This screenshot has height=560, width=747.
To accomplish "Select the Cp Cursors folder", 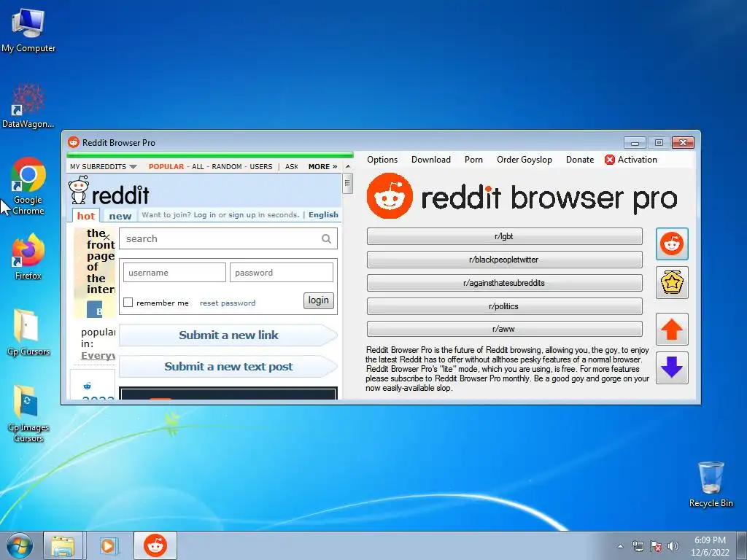I will point(28,332).
